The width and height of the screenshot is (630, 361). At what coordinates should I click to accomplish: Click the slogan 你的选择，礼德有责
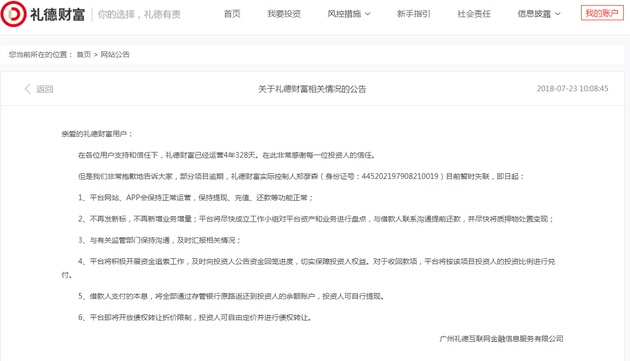(x=139, y=15)
